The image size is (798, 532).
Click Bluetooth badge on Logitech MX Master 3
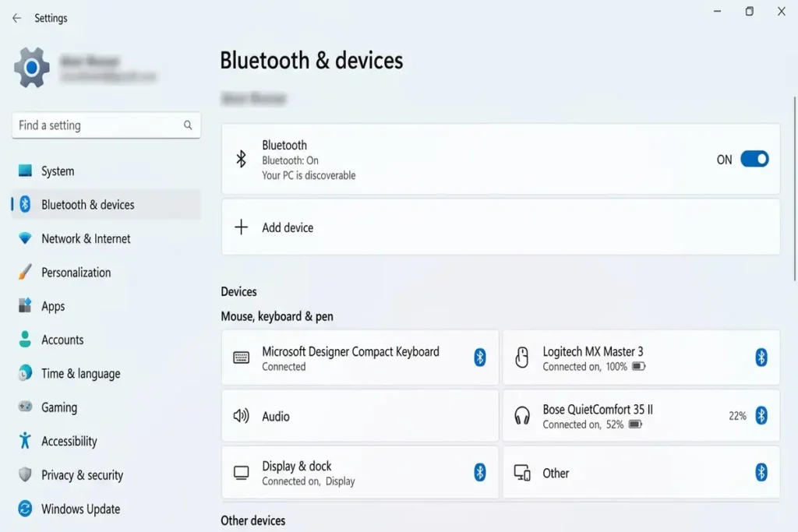click(x=761, y=357)
